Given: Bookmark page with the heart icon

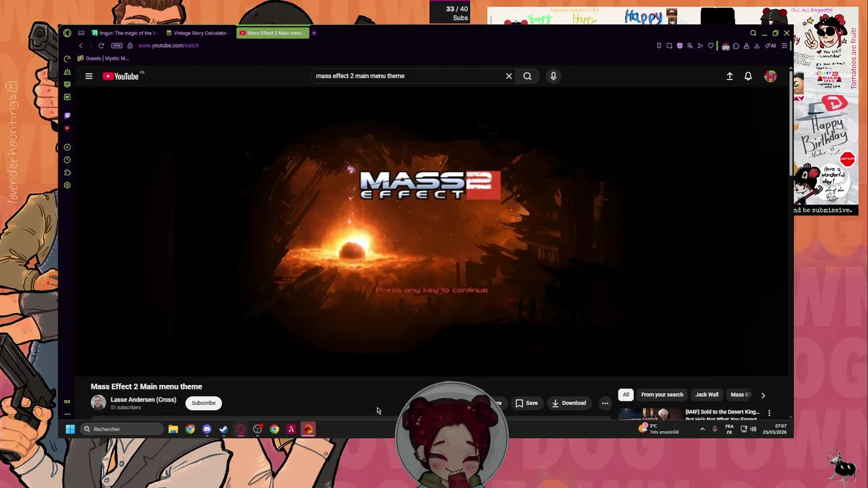Looking at the screenshot, I should (711, 45).
